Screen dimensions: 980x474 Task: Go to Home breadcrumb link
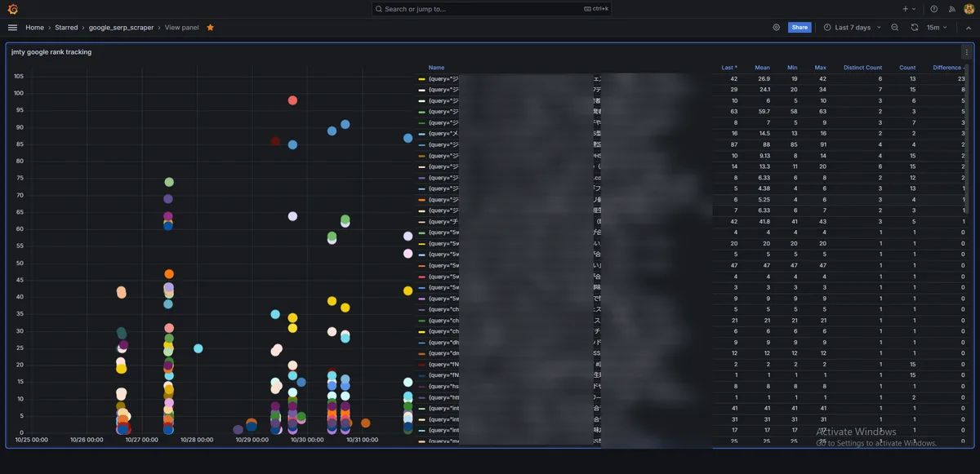pyautogui.click(x=34, y=27)
